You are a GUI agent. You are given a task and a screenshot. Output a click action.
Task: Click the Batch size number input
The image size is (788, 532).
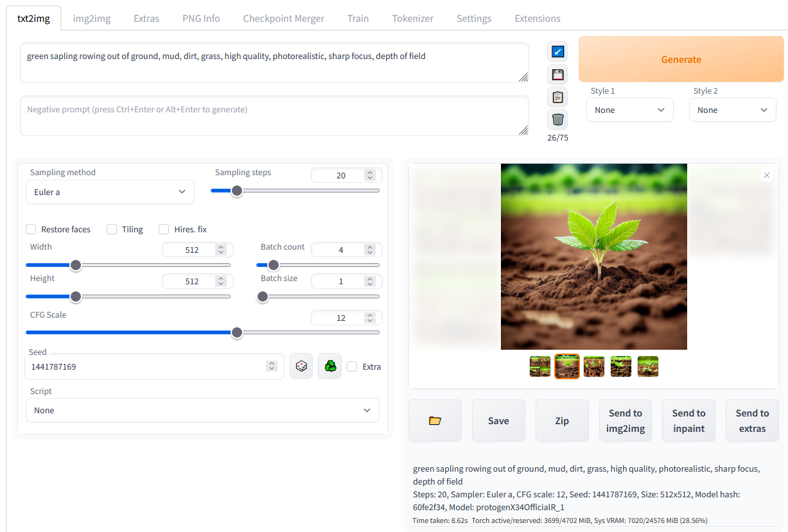click(x=346, y=281)
